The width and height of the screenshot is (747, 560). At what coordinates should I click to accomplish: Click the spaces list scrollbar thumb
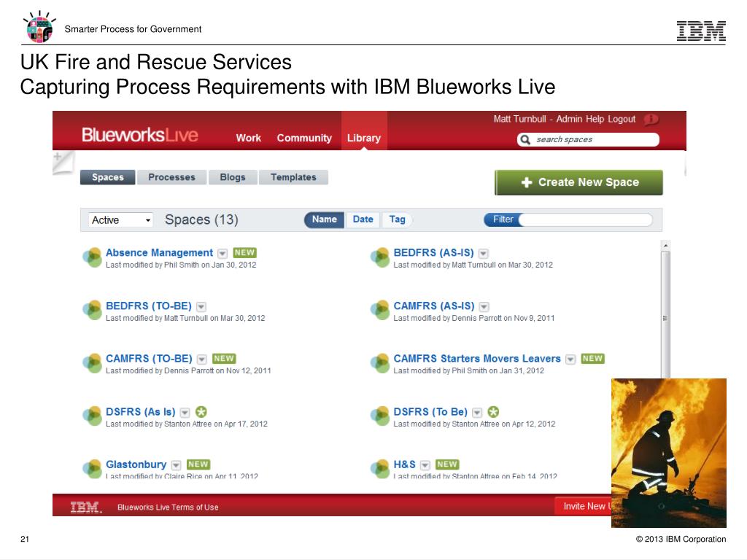coord(665,316)
